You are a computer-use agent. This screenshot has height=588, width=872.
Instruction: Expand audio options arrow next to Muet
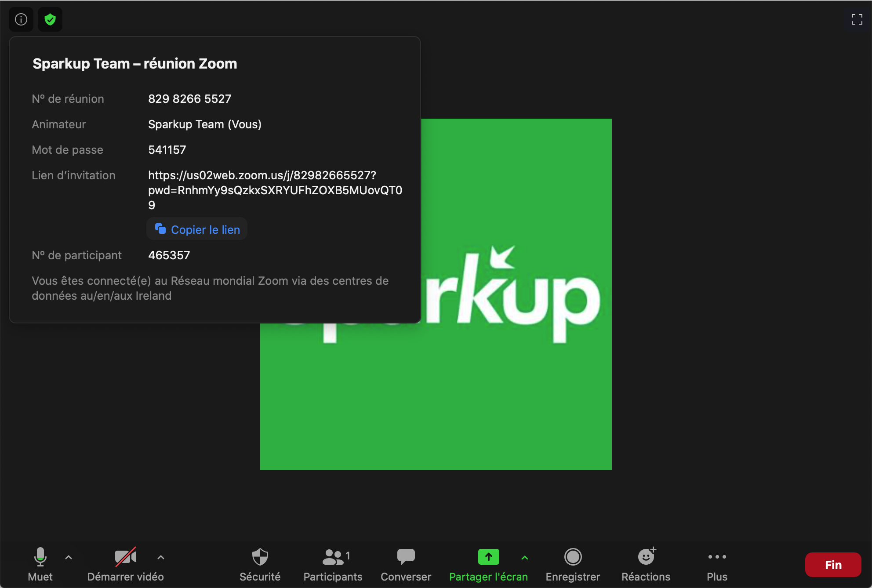[x=69, y=557]
